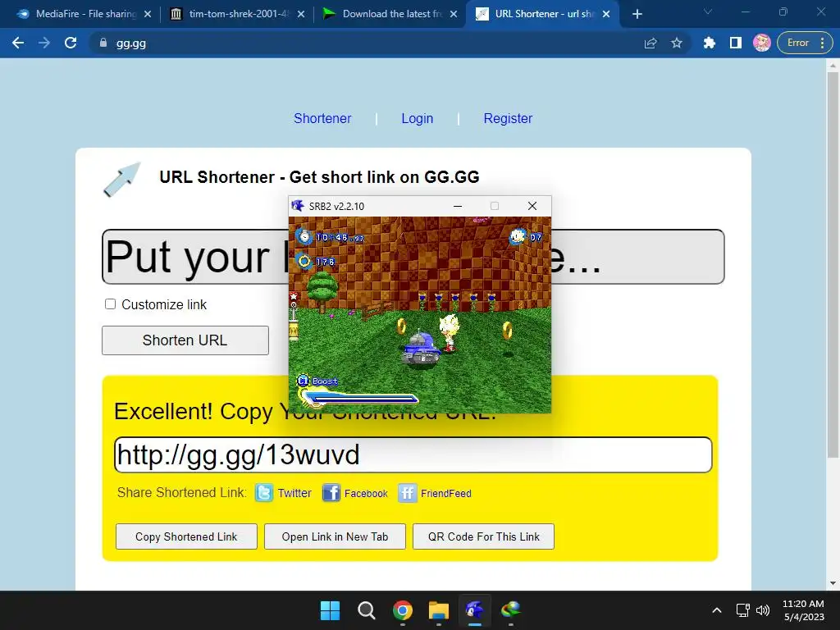This screenshot has height=630, width=840.
Task: Select the URL Shortener tab
Action: pos(544,14)
